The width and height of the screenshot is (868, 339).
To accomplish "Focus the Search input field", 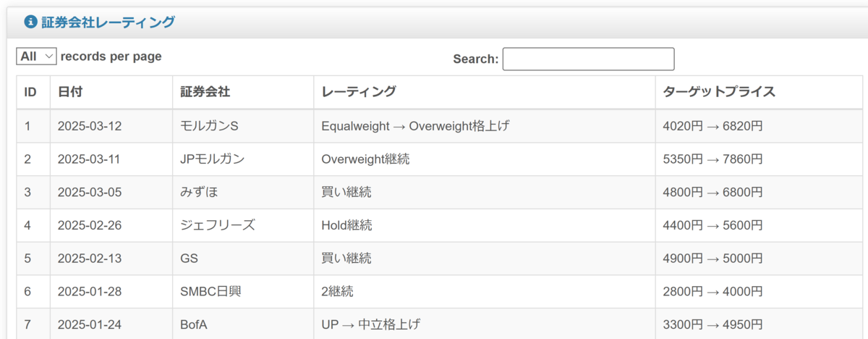I will [588, 59].
